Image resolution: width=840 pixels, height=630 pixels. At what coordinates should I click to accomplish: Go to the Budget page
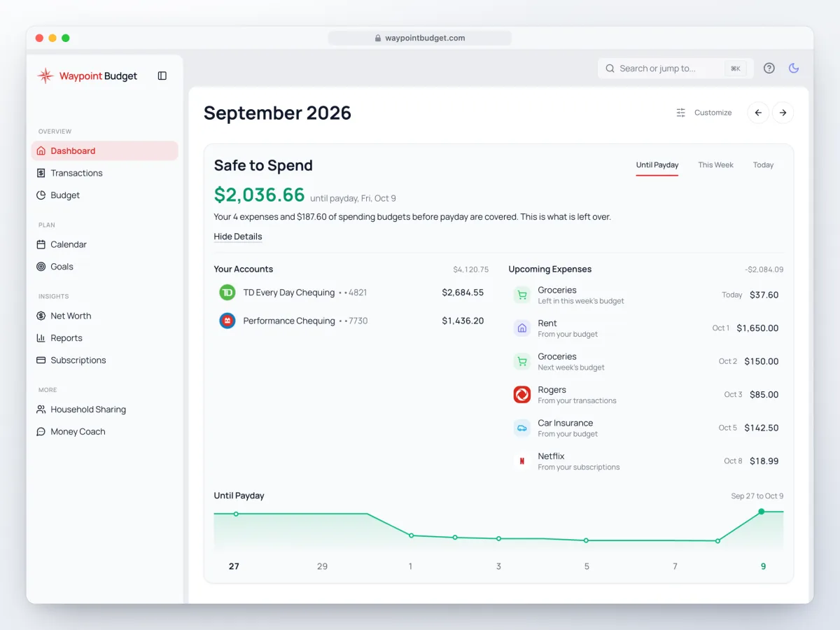(x=105, y=195)
